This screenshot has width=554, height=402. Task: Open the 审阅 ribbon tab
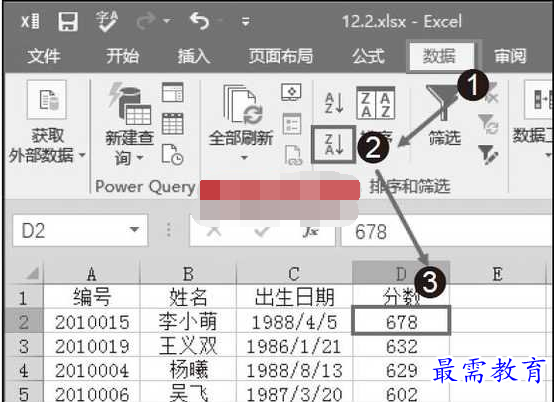click(x=510, y=57)
